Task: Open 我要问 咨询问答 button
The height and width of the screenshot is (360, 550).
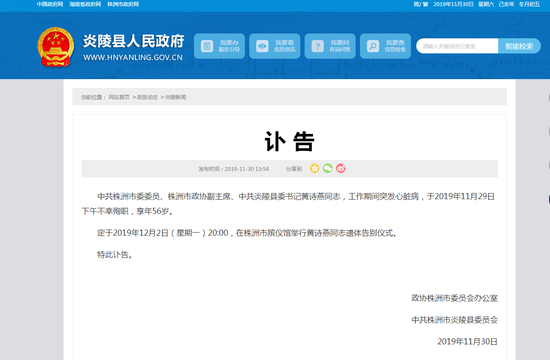Action: click(330, 46)
